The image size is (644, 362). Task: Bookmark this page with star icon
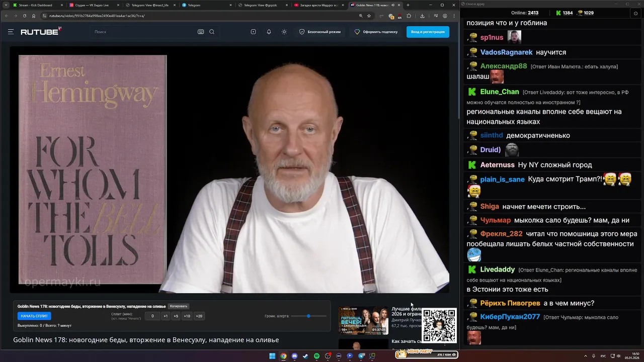point(369,16)
